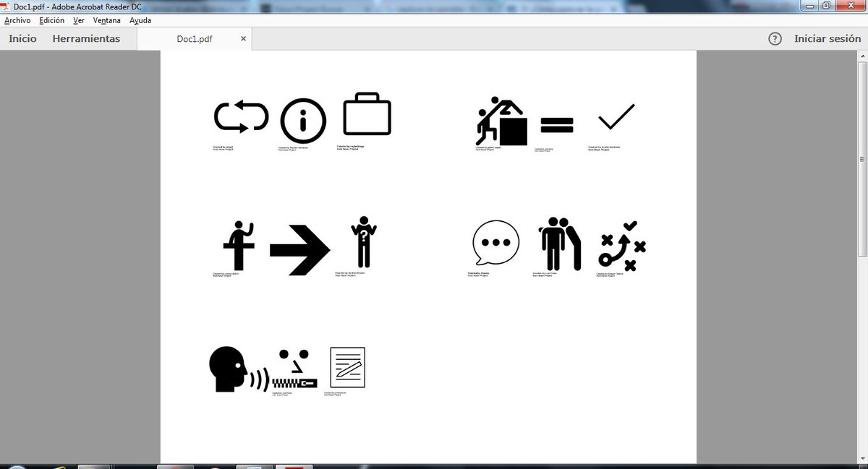
Task: Click the two people hugging icon
Action: point(561,244)
